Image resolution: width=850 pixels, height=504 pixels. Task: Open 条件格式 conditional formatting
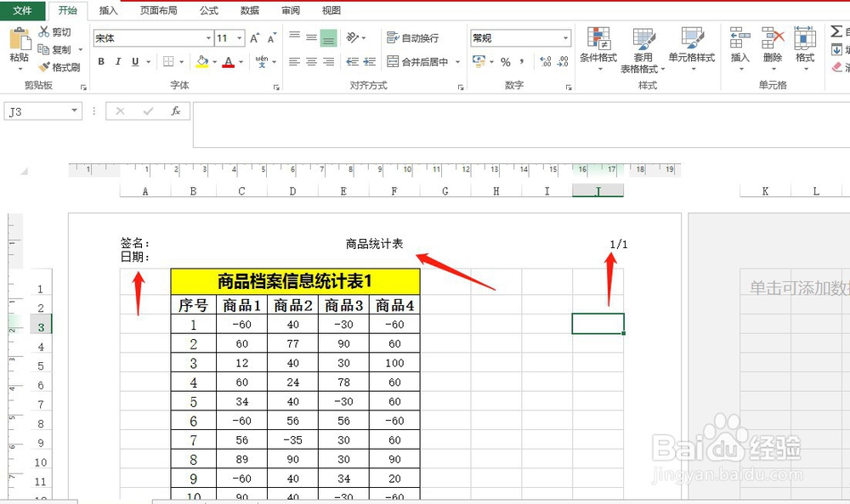pos(598,48)
